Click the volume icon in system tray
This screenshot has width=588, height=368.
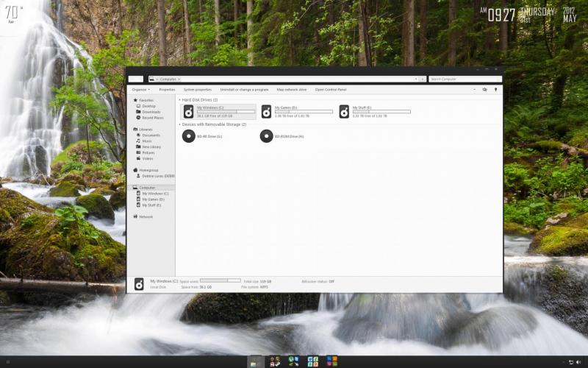pos(578,362)
